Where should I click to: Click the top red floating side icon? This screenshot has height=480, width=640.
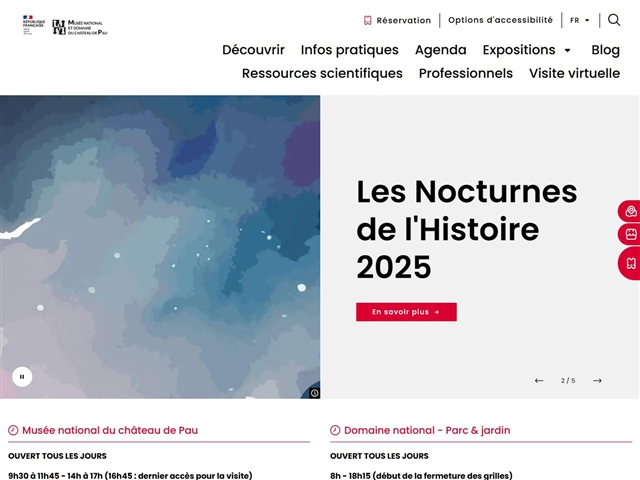(x=631, y=211)
